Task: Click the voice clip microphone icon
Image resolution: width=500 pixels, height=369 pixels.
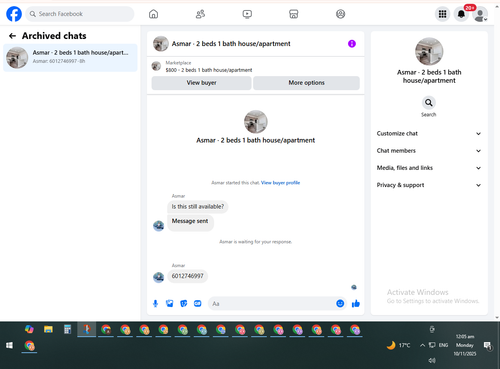Action: click(x=155, y=304)
